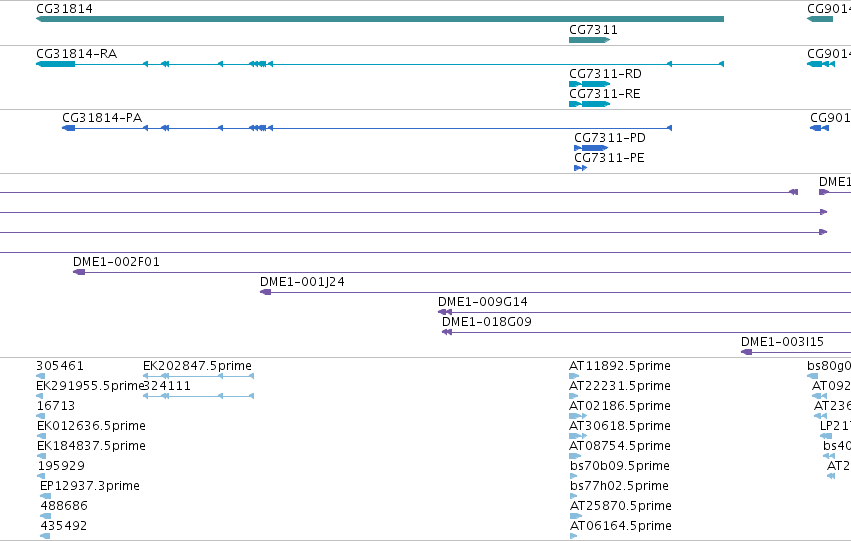851x541 pixels.
Task: Click the AT06164.5prime label
Action: tap(621, 526)
